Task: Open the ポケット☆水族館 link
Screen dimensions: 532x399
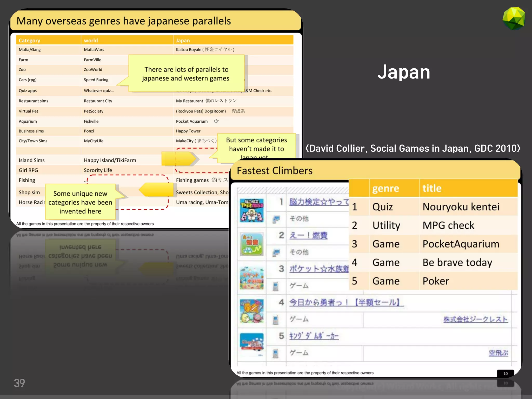Action: click(x=319, y=269)
